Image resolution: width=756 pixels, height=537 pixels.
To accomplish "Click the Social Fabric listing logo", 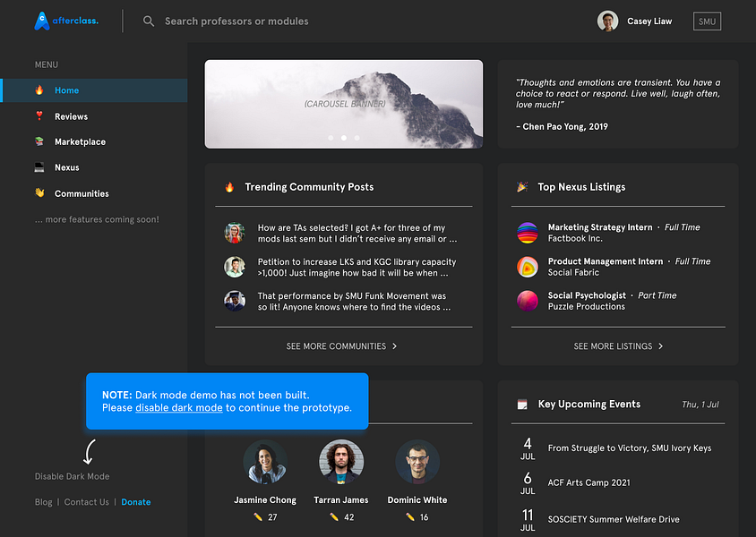I will tap(528, 267).
